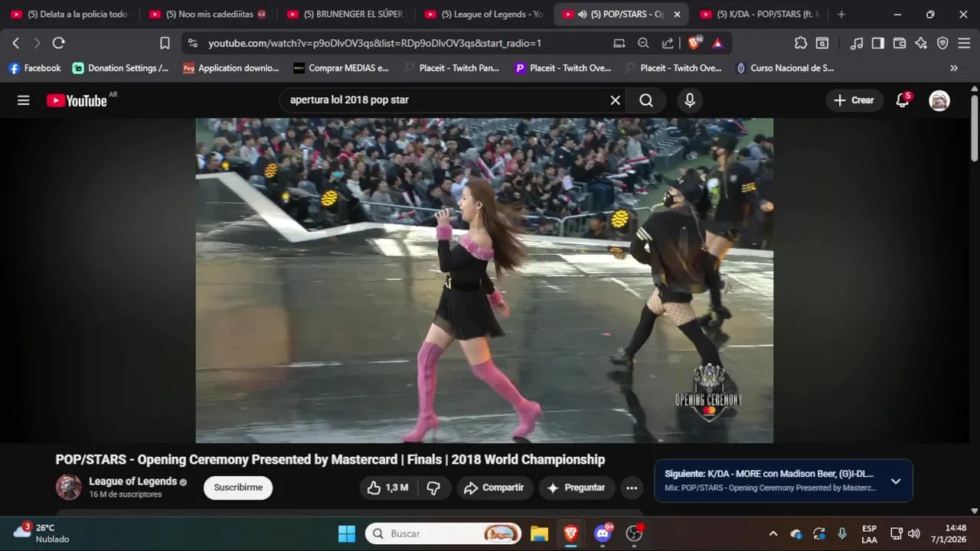Open the Facebook bookmark

(34, 68)
